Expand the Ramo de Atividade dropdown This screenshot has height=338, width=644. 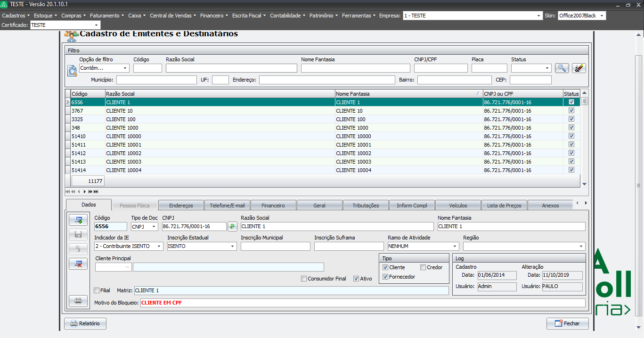tap(455, 246)
